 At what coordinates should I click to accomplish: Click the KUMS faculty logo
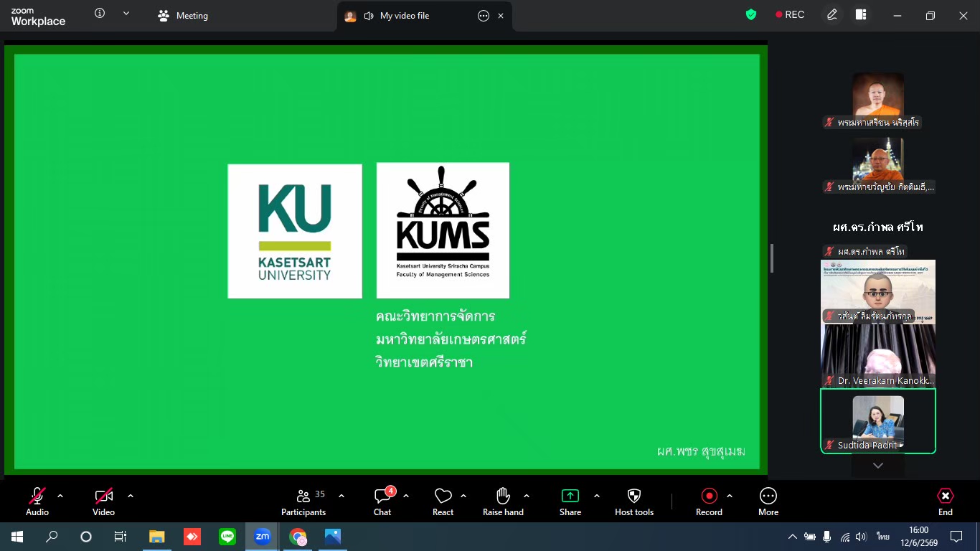(x=443, y=230)
